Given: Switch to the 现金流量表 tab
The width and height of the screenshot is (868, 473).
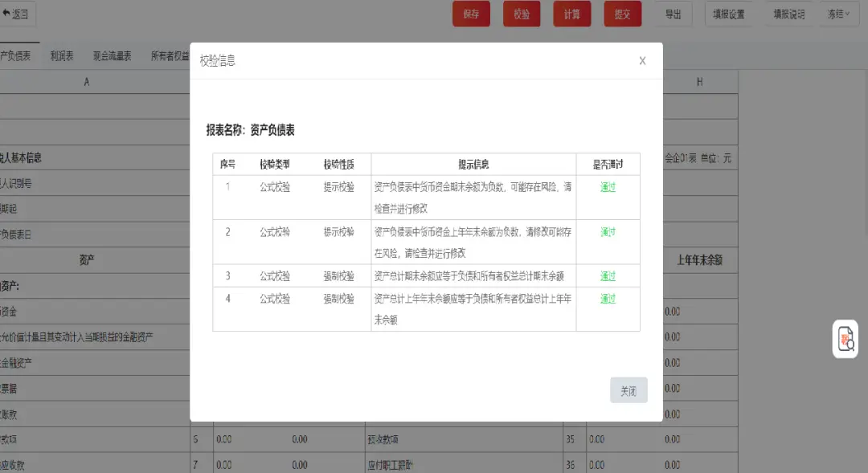Looking at the screenshot, I should click(112, 56).
